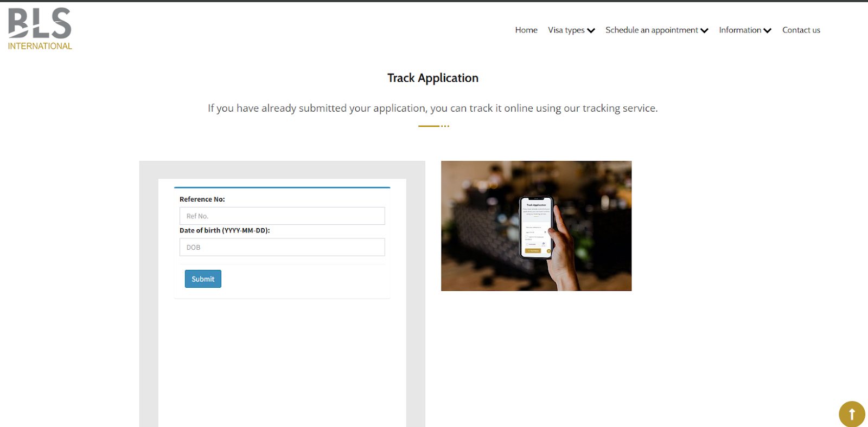Expand the Information dropdown menu
The height and width of the screenshot is (427, 868).
click(x=745, y=30)
